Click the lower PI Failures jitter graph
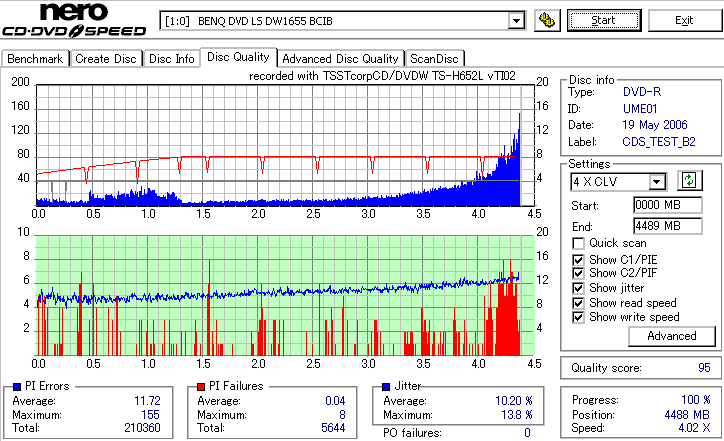The image size is (724, 441). point(285,296)
